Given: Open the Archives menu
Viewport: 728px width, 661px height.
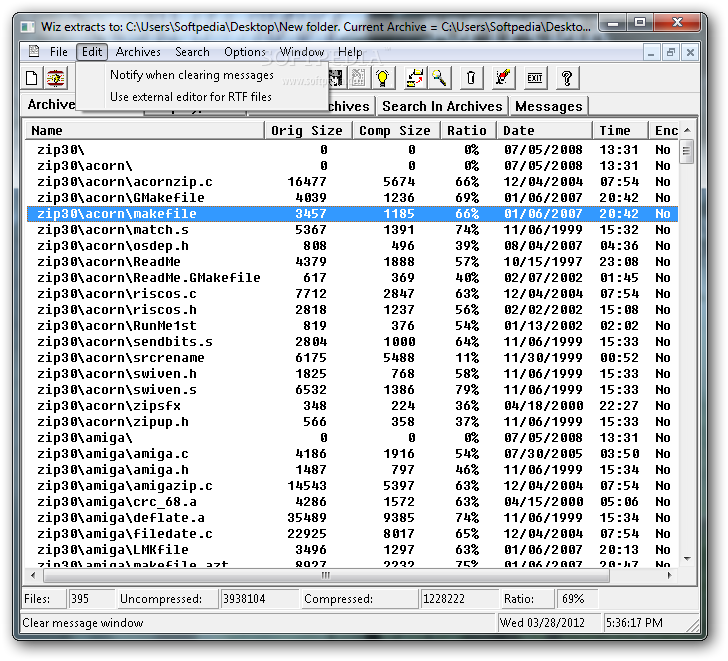Looking at the screenshot, I should coord(138,52).
